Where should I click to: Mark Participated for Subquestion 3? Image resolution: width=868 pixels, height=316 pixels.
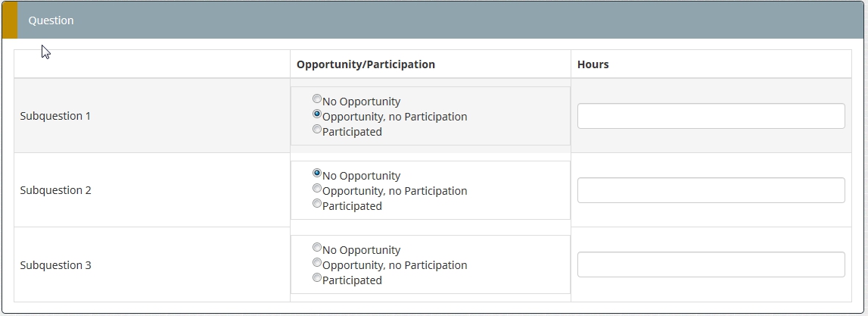click(317, 277)
